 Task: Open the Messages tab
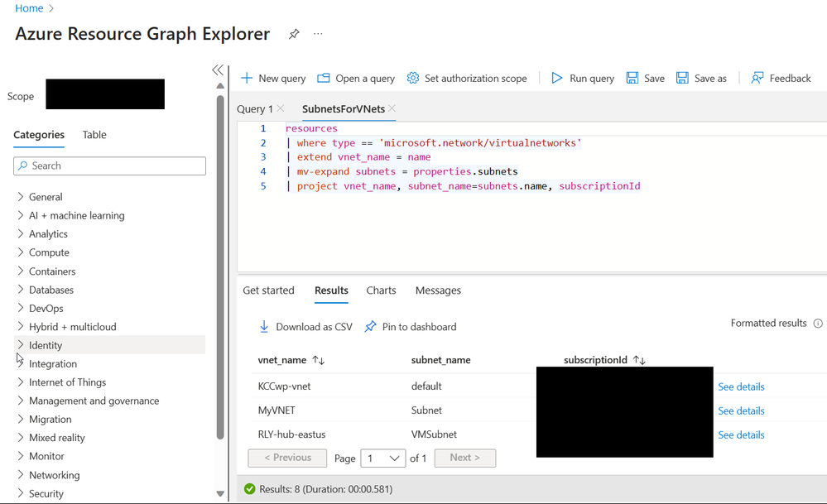(x=438, y=290)
